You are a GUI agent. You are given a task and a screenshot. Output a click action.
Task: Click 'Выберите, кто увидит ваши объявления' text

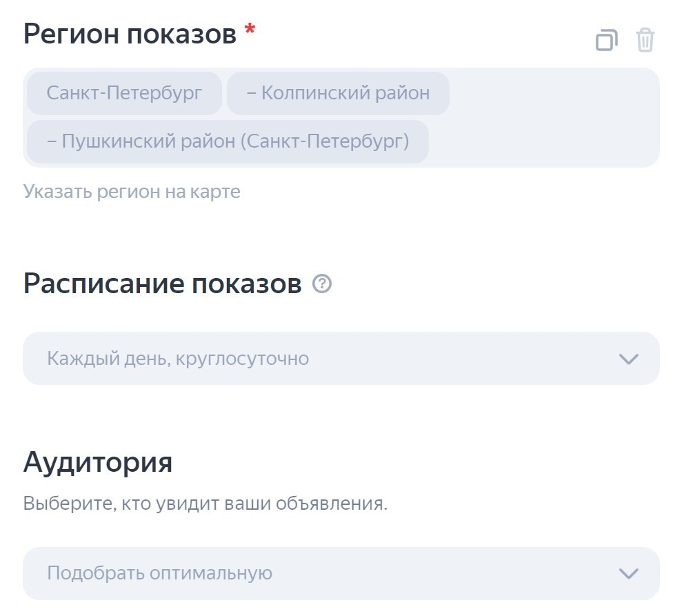(205, 504)
